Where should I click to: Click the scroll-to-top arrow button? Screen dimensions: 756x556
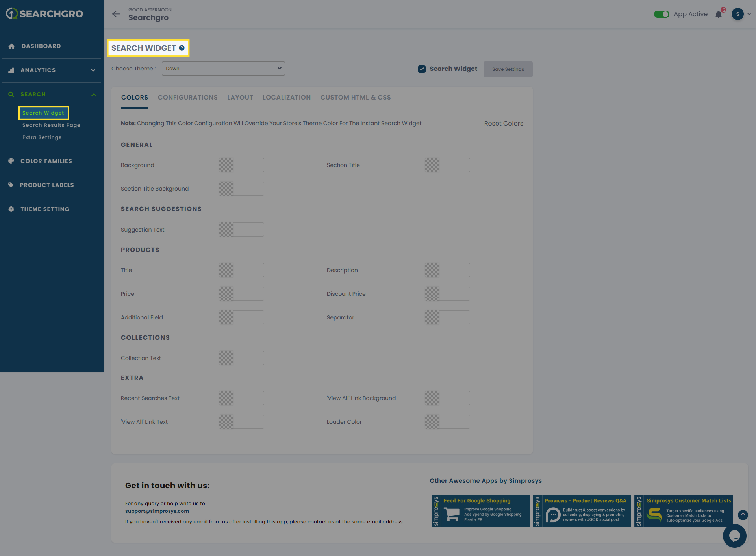[x=743, y=515]
